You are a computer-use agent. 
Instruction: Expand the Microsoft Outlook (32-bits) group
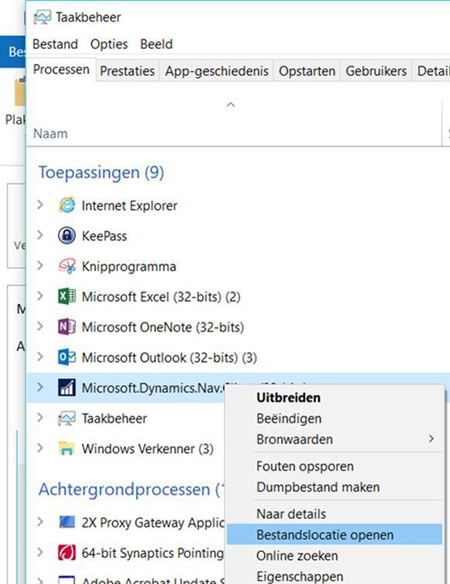(40, 357)
